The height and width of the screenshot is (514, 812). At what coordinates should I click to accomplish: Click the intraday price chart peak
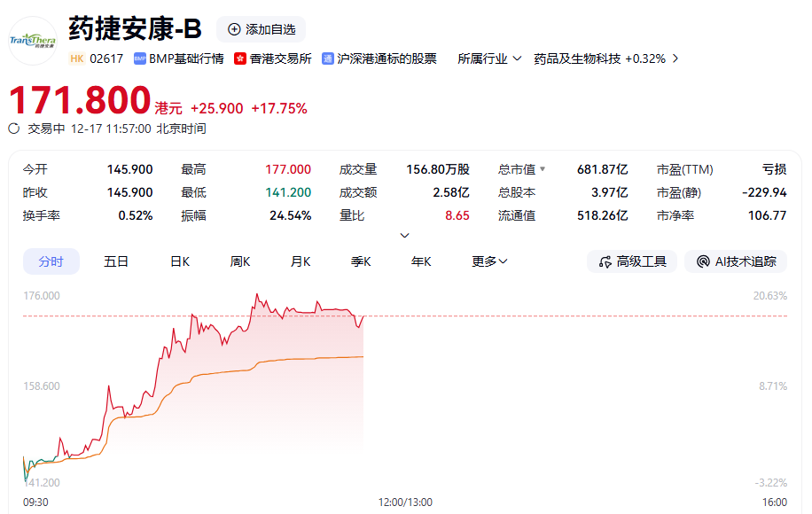coord(256,295)
